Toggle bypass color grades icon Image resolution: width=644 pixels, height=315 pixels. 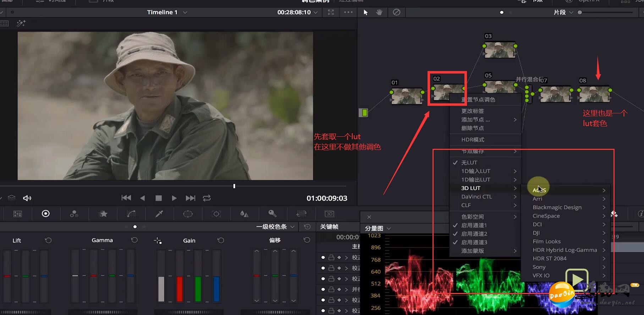pos(396,12)
